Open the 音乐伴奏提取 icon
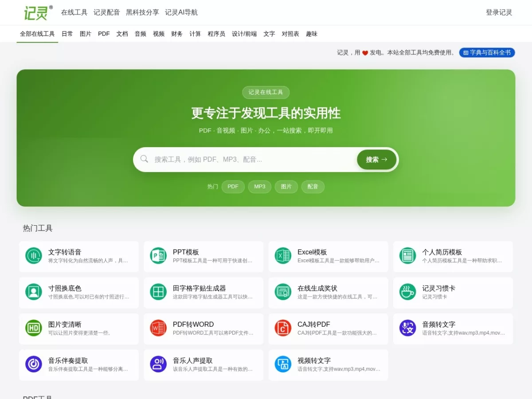Image resolution: width=532 pixels, height=399 pixels. click(x=34, y=364)
